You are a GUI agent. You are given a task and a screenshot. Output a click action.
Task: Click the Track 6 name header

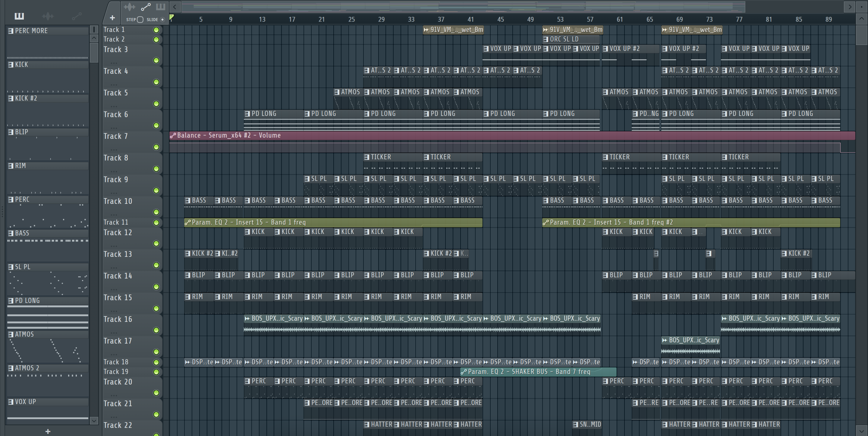[115, 114]
